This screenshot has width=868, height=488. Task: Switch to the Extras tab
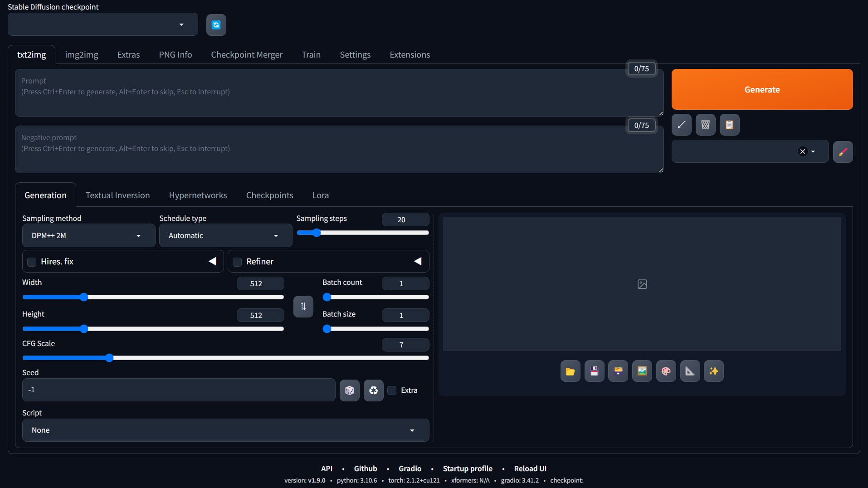pos(128,54)
